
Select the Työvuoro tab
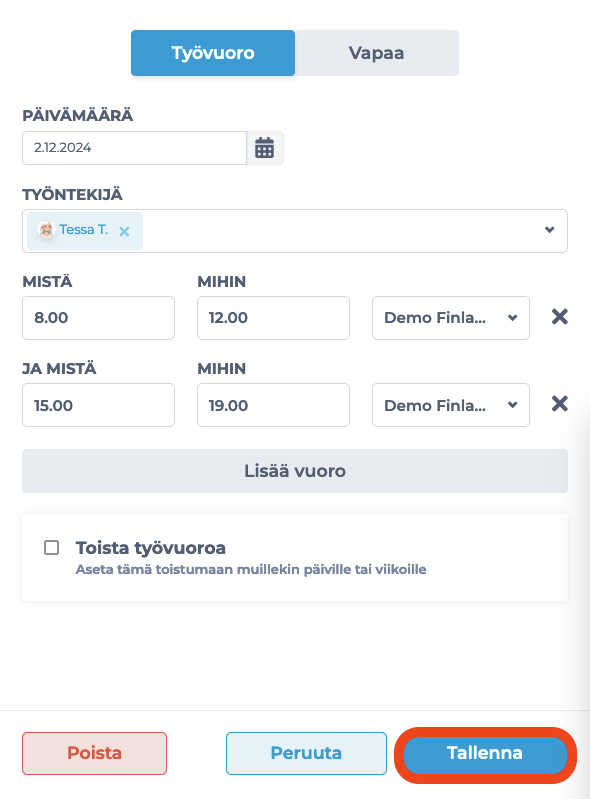(x=213, y=53)
